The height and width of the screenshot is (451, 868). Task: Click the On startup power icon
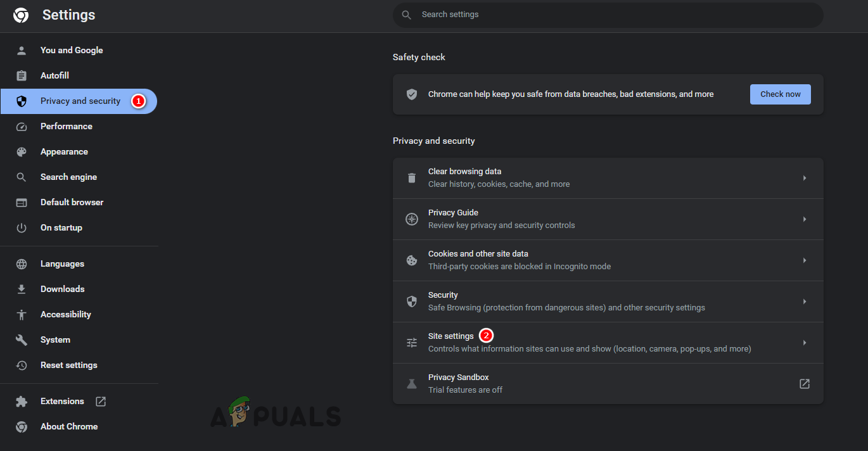click(x=22, y=227)
